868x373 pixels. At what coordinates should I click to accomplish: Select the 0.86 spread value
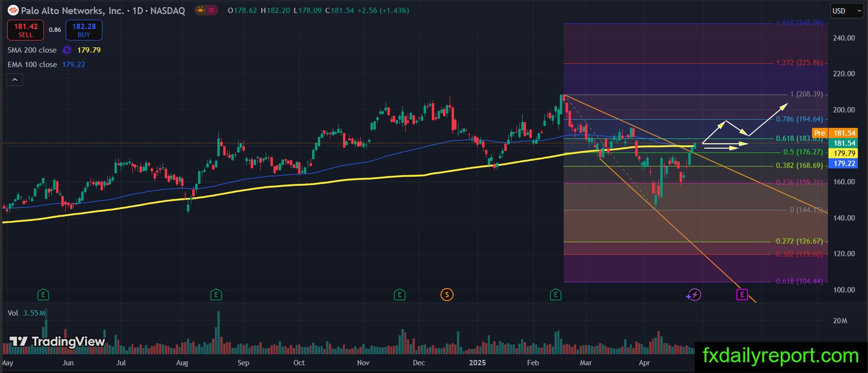55,30
